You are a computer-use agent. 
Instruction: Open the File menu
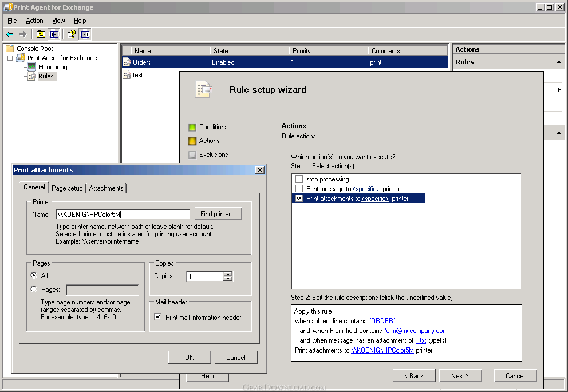[x=13, y=21]
